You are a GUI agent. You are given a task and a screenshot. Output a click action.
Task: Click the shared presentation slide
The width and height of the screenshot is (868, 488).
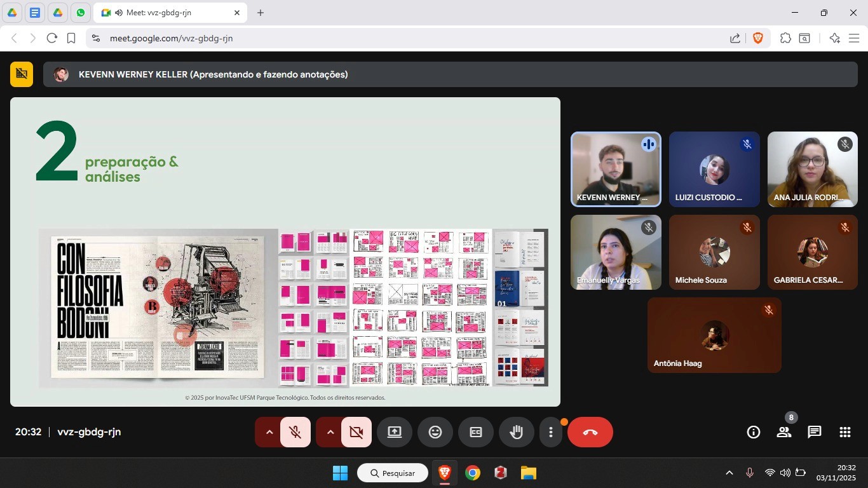tap(285, 252)
